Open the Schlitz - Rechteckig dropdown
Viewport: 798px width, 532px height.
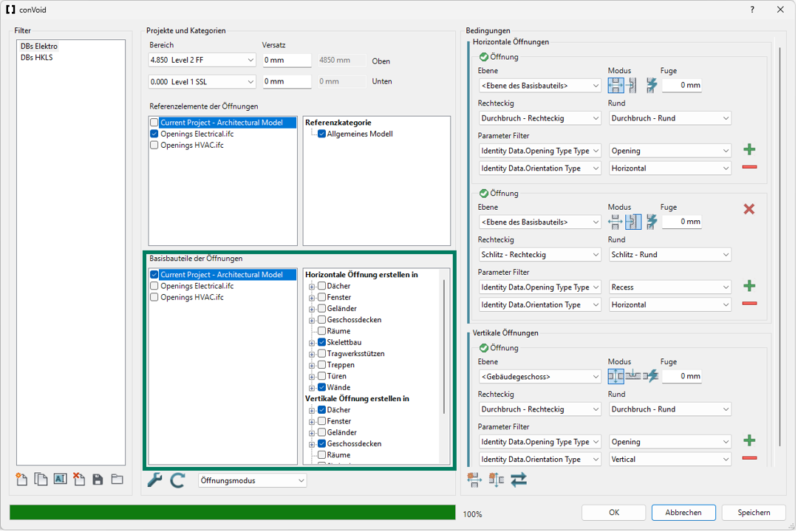click(540, 255)
